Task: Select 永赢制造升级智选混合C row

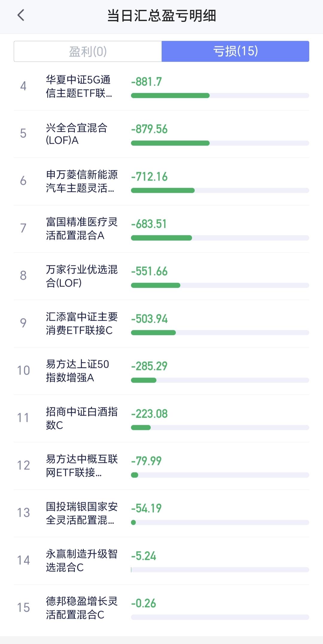Action: pos(82,560)
